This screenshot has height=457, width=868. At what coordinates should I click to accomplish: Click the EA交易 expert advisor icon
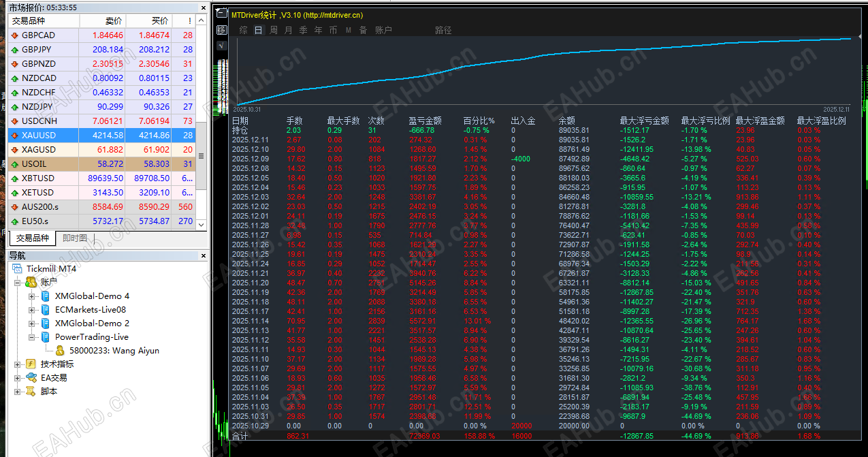[x=31, y=378]
